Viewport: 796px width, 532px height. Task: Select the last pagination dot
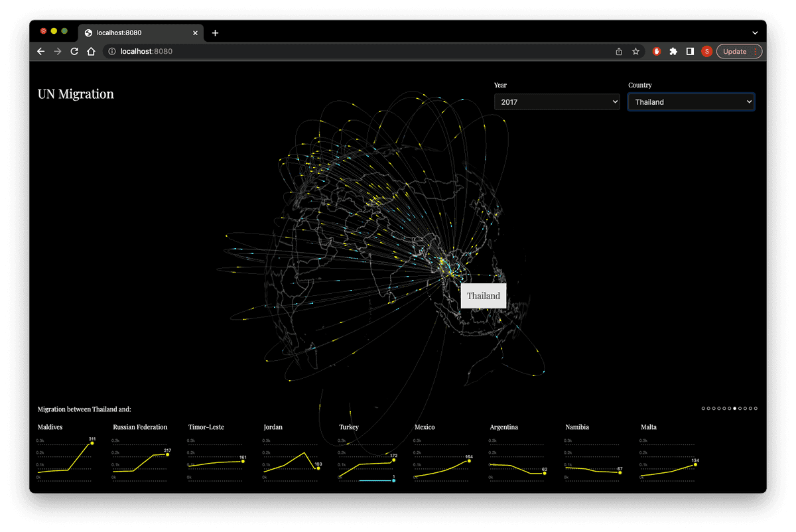(756, 409)
